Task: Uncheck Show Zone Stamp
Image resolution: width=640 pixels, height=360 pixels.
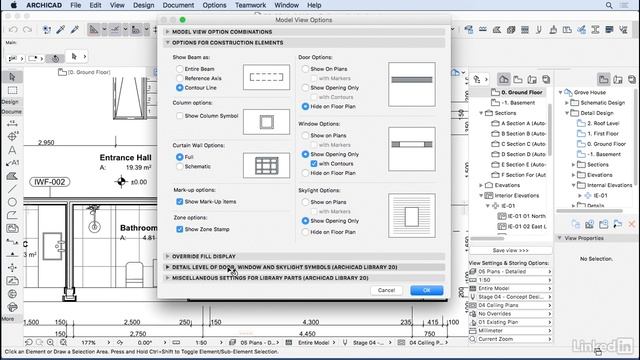Action: [x=180, y=229]
